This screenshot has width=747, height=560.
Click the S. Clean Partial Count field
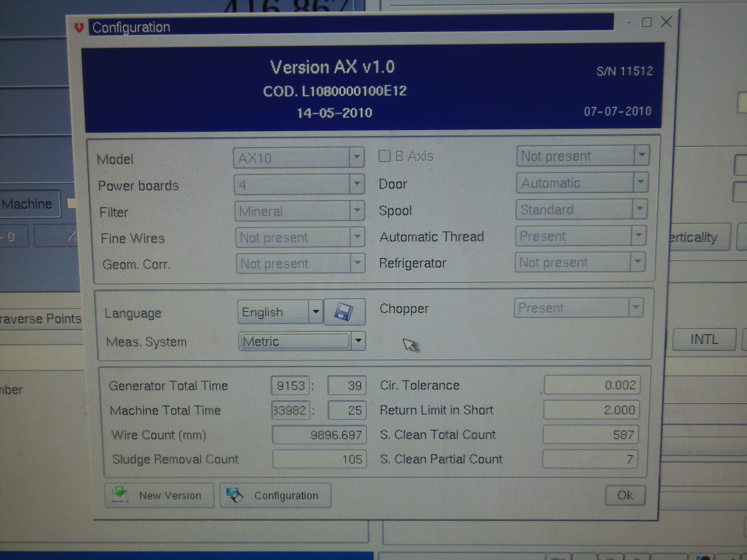tap(590, 459)
